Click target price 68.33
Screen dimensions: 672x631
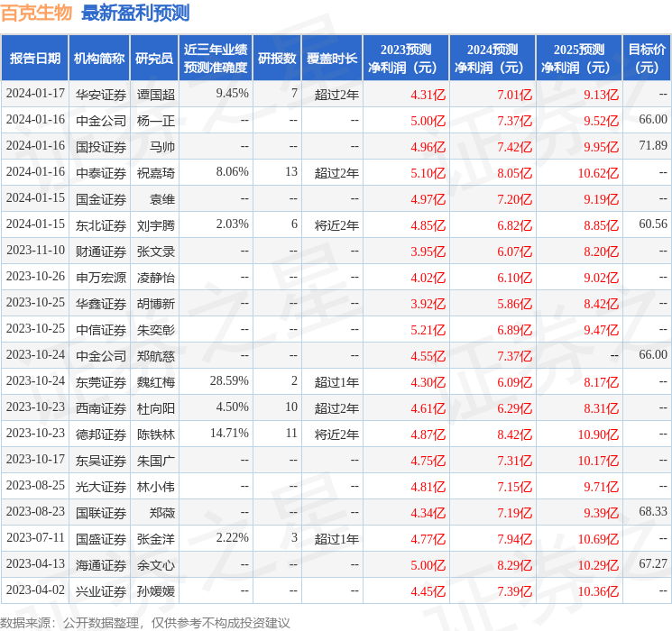tap(653, 511)
